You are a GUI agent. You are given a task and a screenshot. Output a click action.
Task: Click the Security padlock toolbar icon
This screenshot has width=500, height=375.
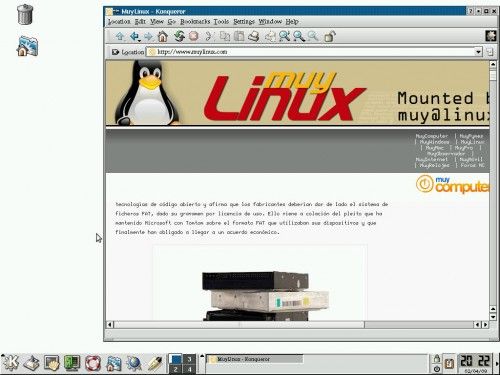click(x=330, y=36)
